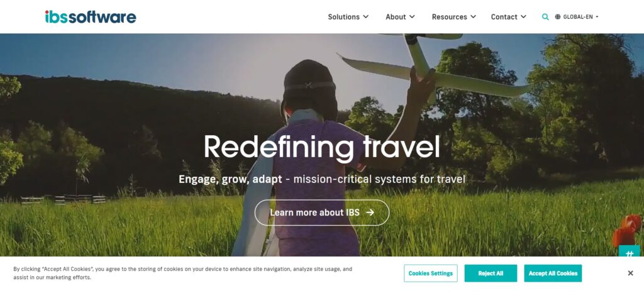This screenshot has height=291, width=644.
Task: Open the About menu
Action: point(400,17)
